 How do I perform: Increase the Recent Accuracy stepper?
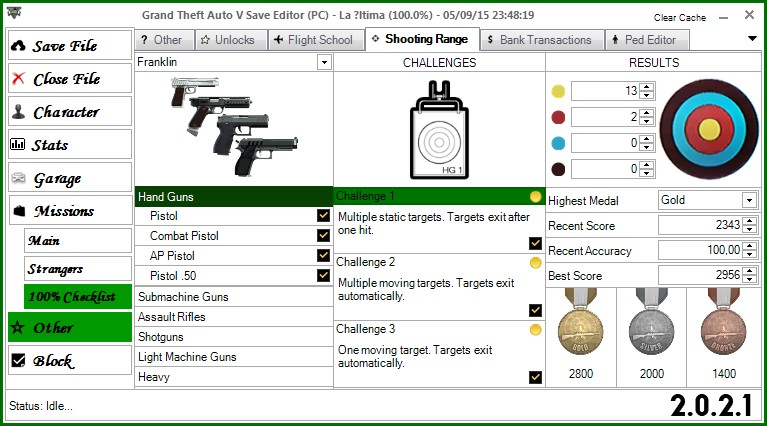coord(749,246)
